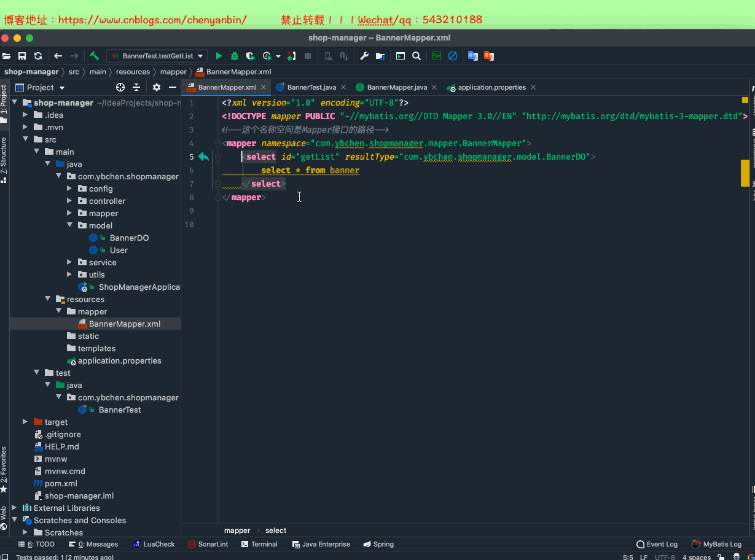This screenshot has width=755, height=560.
Task: Build project with the hammer icon
Action: tap(94, 56)
